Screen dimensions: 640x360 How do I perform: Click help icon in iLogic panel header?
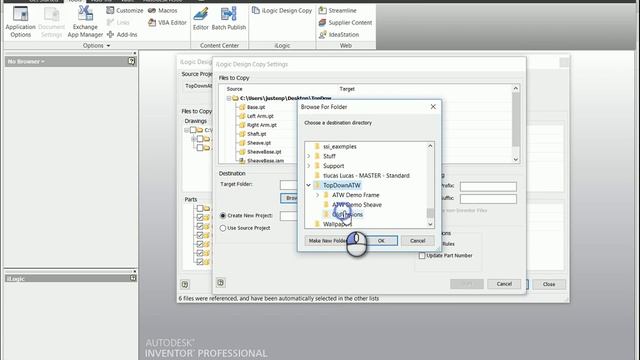coord(133,278)
